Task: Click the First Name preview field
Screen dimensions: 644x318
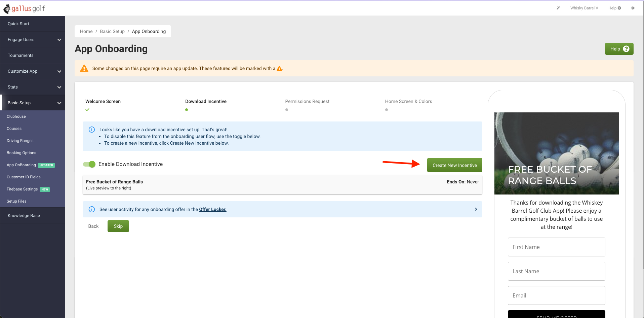Action: tap(556, 247)
